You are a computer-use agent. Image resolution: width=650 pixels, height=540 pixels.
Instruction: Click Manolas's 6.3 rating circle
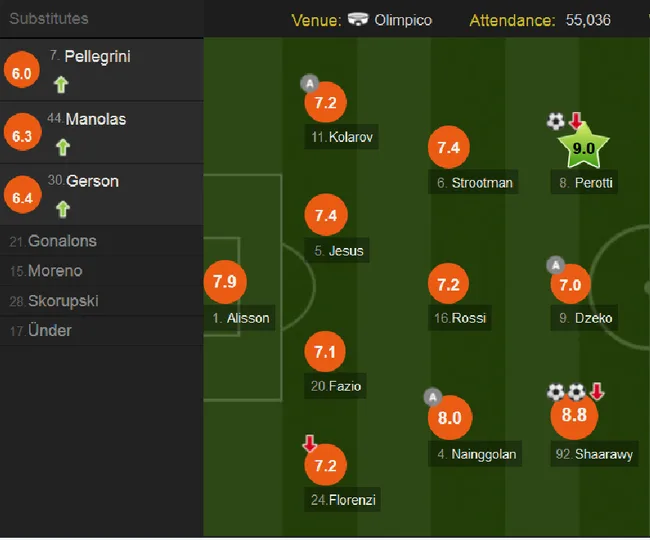tap(22, 133)
